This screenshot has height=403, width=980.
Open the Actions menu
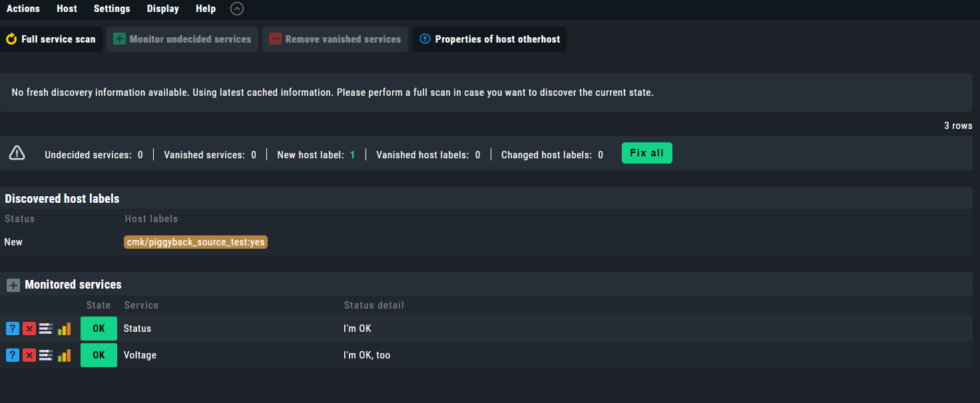[23, 9]
